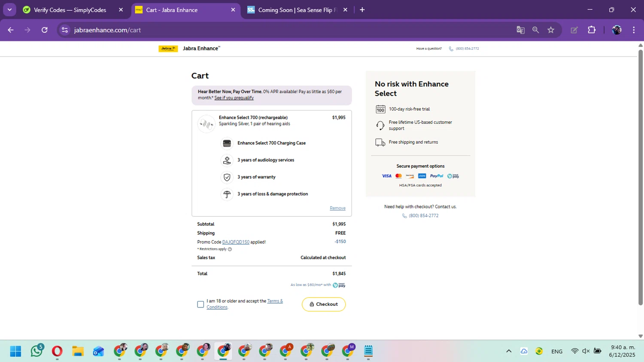Click the 100-day risk-free trial calendar icon
Viewport: 644px width, 362px height.
point(380,109)
